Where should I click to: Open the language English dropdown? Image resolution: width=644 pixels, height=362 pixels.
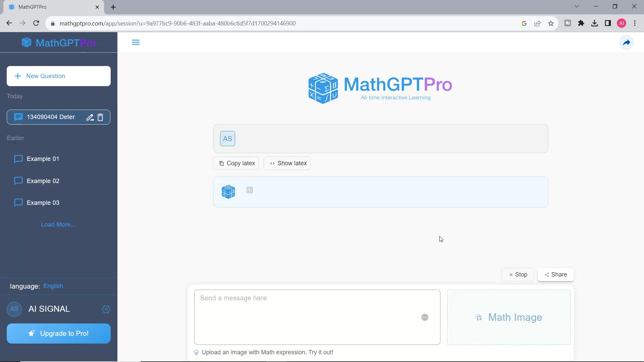point(53,286)
